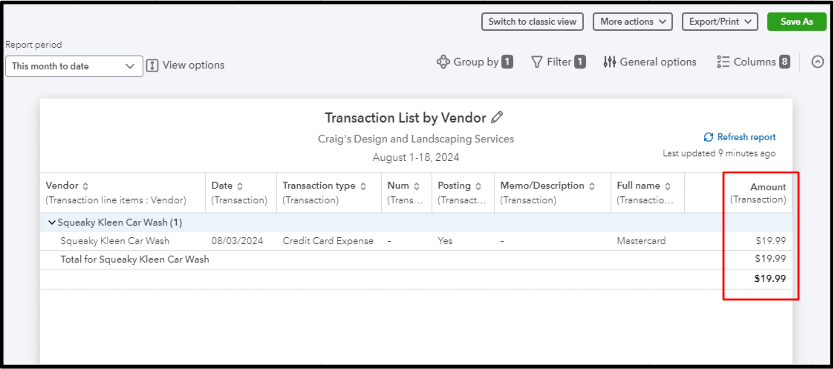Sort by the Num column arrows

(416, 186)
